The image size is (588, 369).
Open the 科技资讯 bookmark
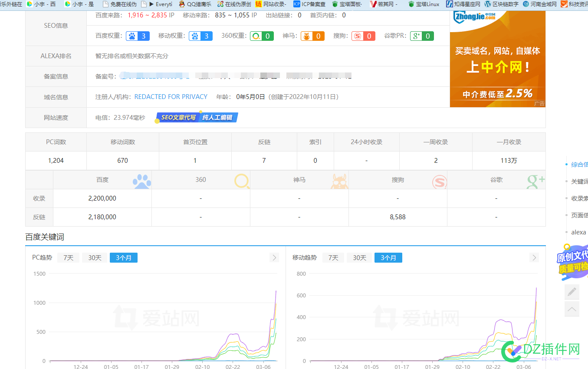pyautogui.click(x=574, y=4)
